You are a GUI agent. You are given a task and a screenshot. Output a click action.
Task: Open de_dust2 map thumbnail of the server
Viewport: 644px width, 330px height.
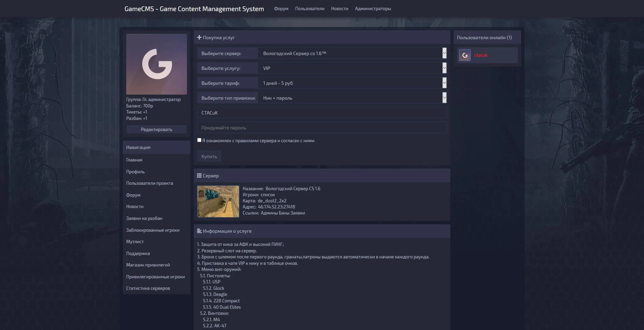pos(218,201)
